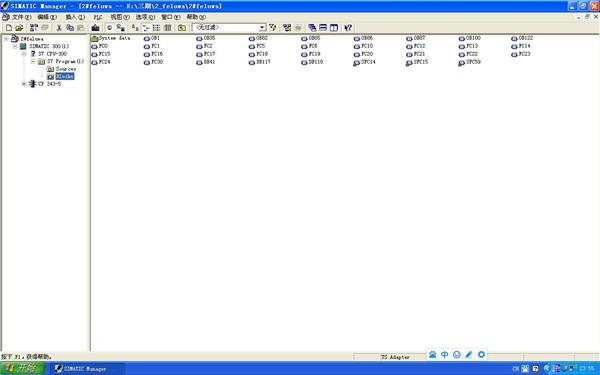The image size is (600, 375).
Task: Select the SFC14 block
Action: (x=364, y=62)
